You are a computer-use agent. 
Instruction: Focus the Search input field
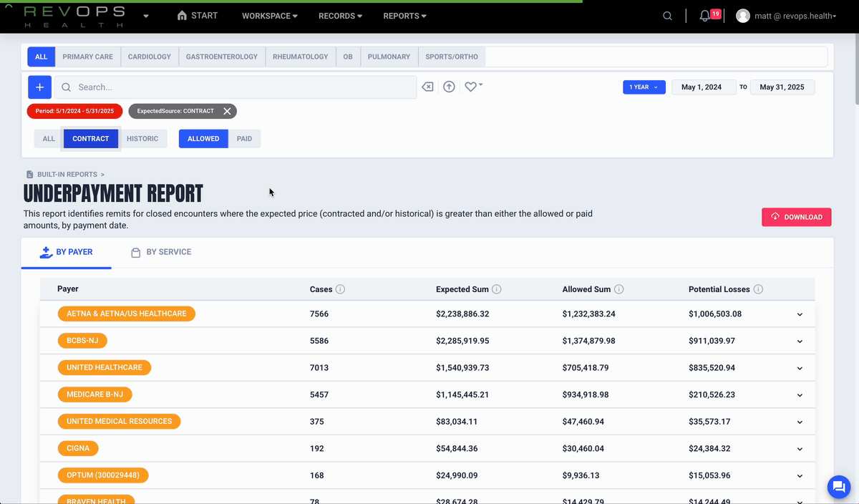pos(236,87)
